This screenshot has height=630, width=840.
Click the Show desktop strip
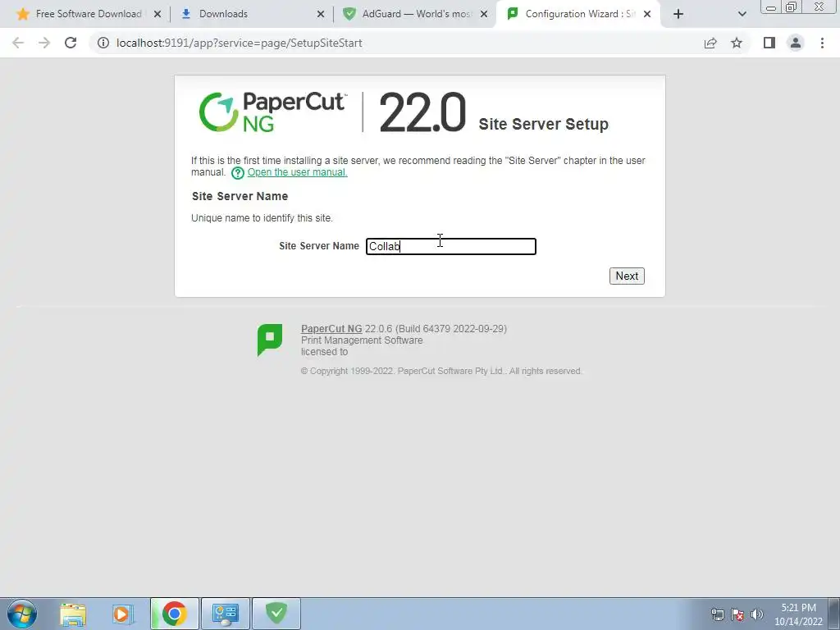pyautogui.click(x=834, y=614)
